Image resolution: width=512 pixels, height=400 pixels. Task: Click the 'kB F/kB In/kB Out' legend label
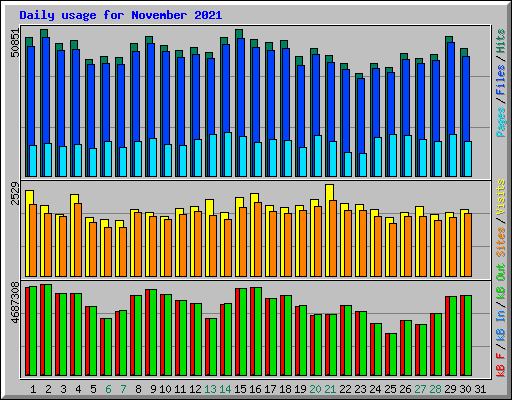pyautogui.click(x=501, y=320)
